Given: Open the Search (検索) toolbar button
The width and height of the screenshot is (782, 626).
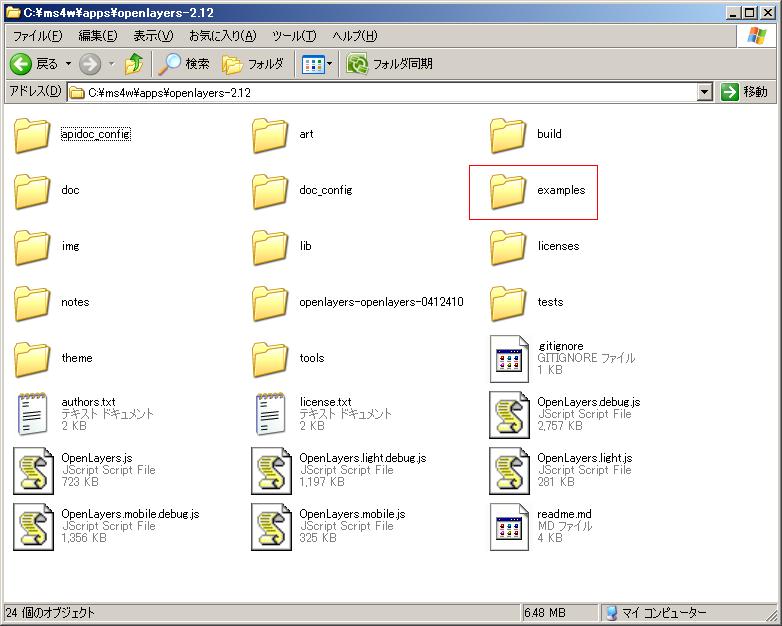Looking at the screenshot, I should (x=185, y=64).
